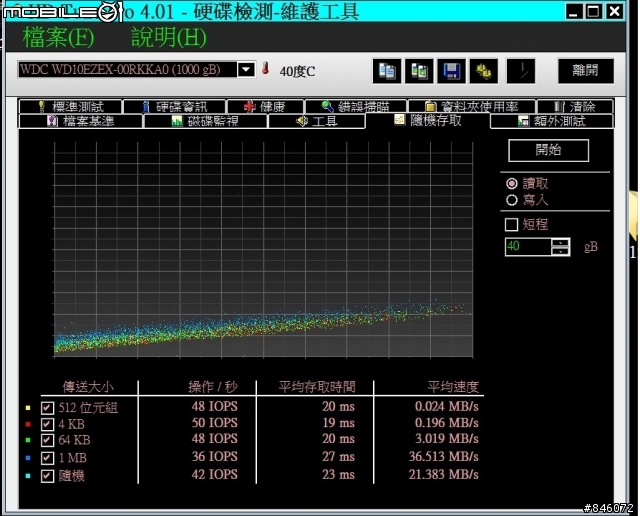Select the 隨機存取 tab

click(428, 120)
